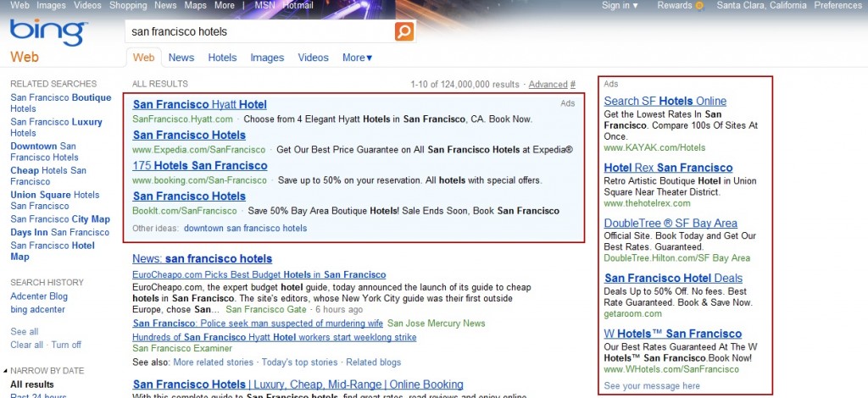868x398 pixels.
Task: Change the Santa Clara, California location
Action: [762, 6]
